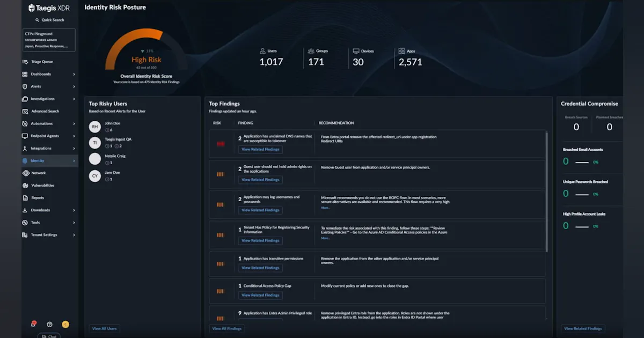
Task: Open the Chat button at bottom
Action: [x=49, y=336]
